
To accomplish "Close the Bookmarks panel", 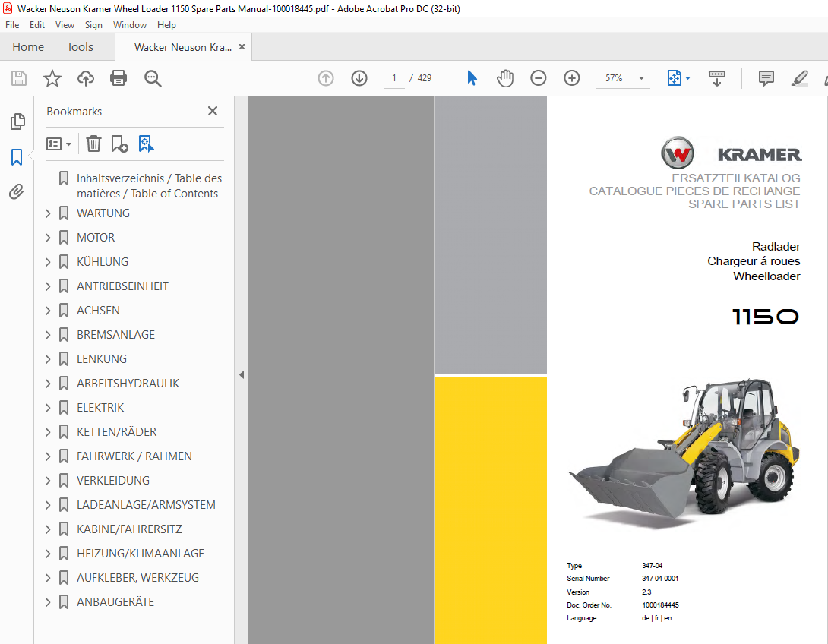I will [213, 111].
